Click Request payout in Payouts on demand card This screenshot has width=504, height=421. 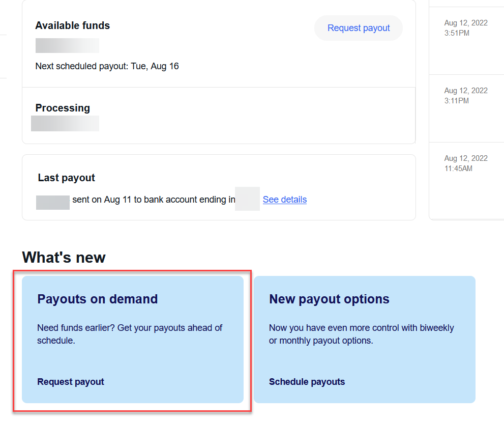pyautogui.click(x=70, y=381)
